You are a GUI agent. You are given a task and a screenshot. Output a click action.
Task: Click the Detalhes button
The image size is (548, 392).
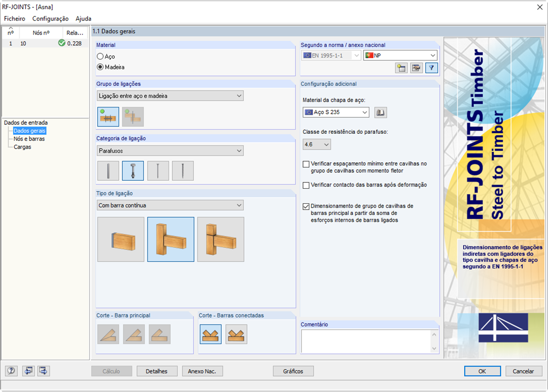point(157,371)
